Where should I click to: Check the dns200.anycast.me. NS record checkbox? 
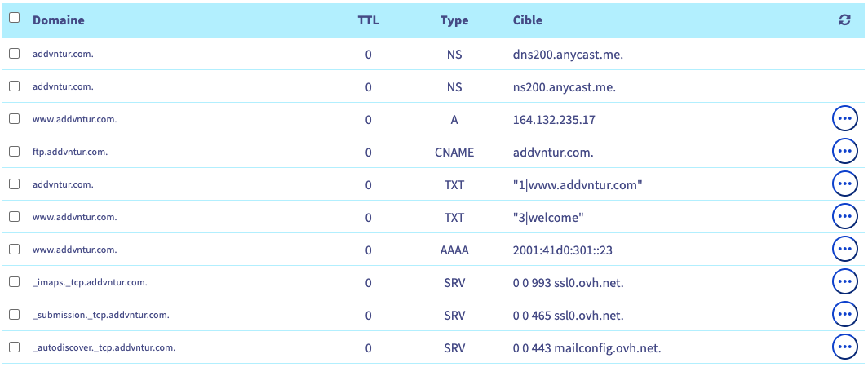14,53
